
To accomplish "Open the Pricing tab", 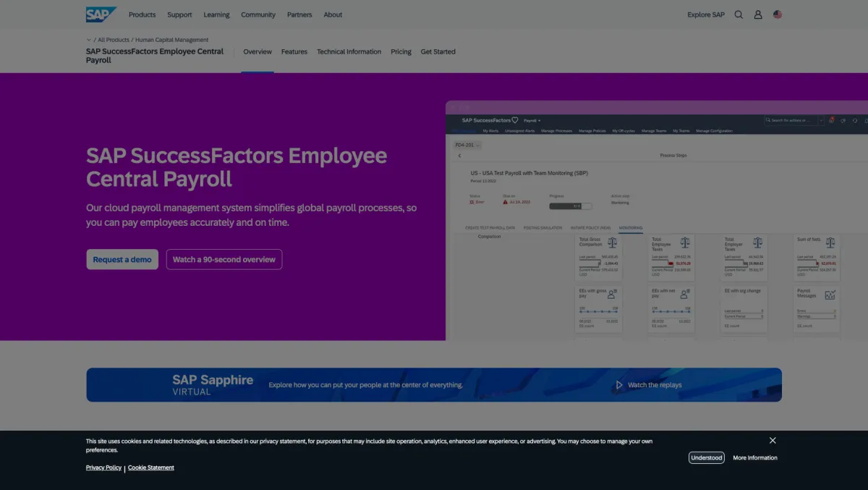I will [401, 52].
